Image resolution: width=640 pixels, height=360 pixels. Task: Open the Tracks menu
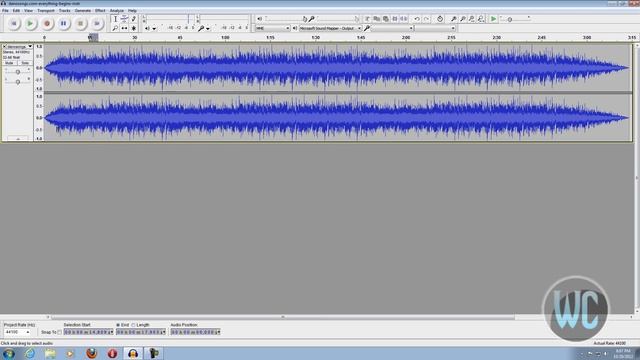[64, 11]
